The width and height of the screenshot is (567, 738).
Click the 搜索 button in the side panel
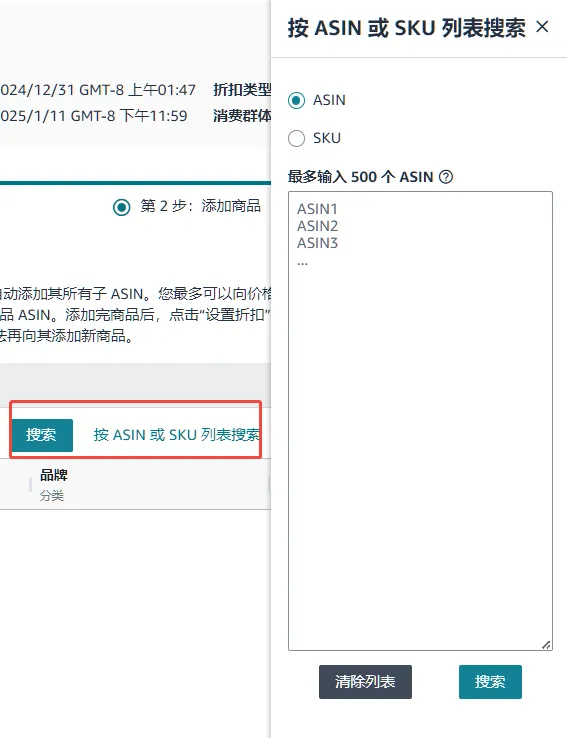[x=490, y=682]
